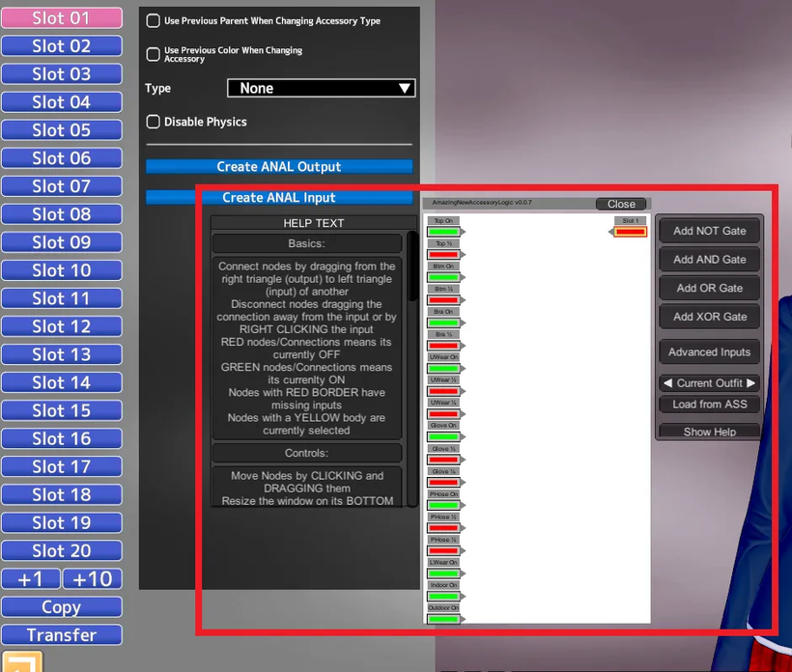Enable Use Previous Parent When Changing Accessory Type
792x672 pixels.
153,21
